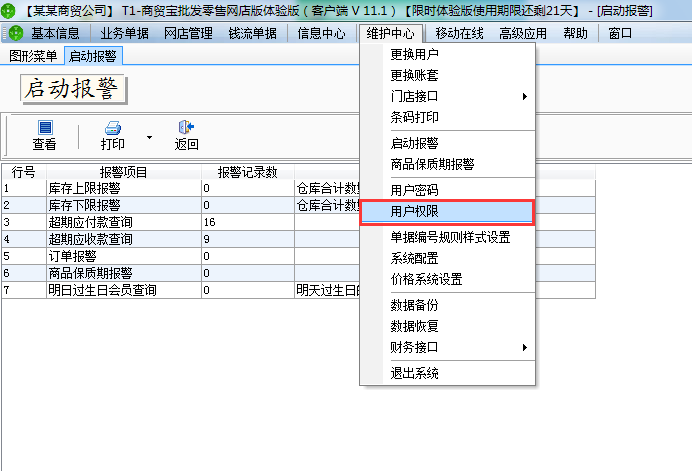Click the 报警项目 column header
The width and height of the screenshot is (692, 471).
(124, 172)
